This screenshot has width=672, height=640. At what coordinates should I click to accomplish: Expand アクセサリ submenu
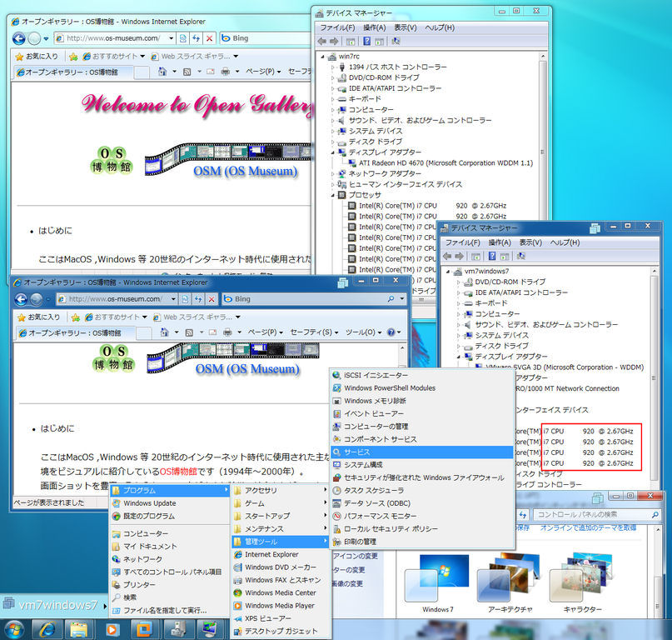281,490
